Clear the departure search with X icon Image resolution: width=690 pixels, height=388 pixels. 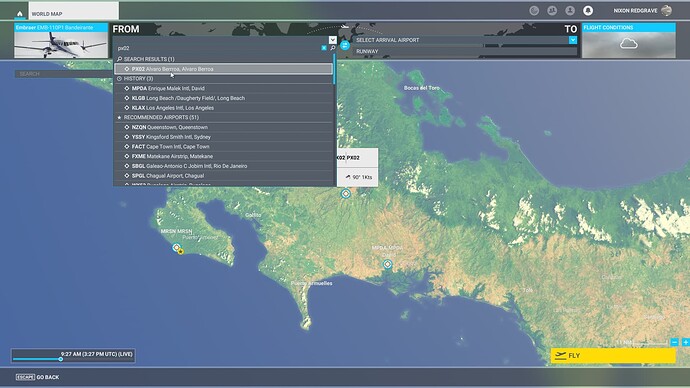pos(324,48)
